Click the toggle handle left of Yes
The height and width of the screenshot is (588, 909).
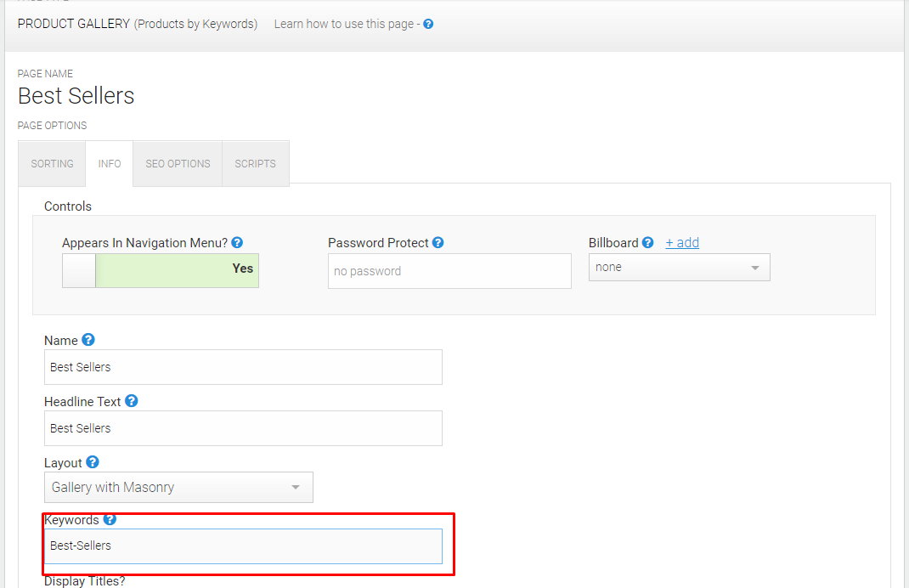79,270
